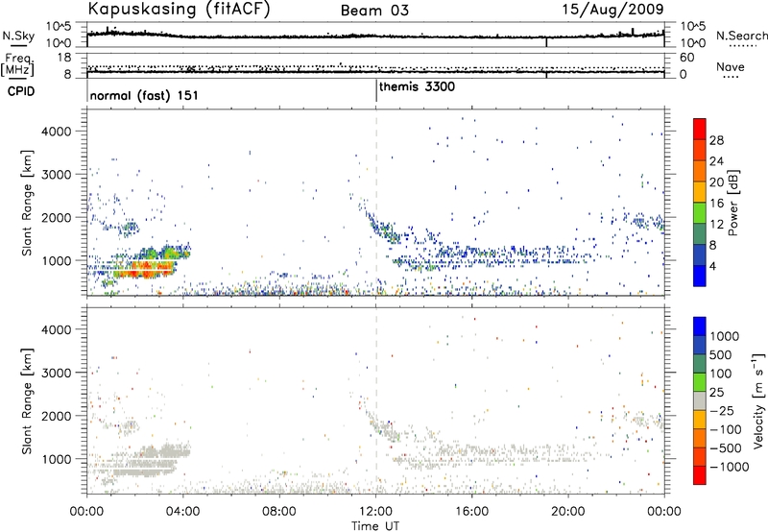Click the '1000' Velocity colorbar tick value
The image size is (768, 532).
click(x=725, y=336)
